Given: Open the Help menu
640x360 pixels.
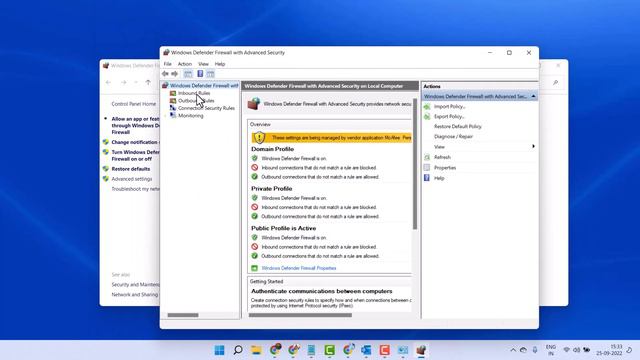Looking at the screenshot, I should [x=220, y=64].
